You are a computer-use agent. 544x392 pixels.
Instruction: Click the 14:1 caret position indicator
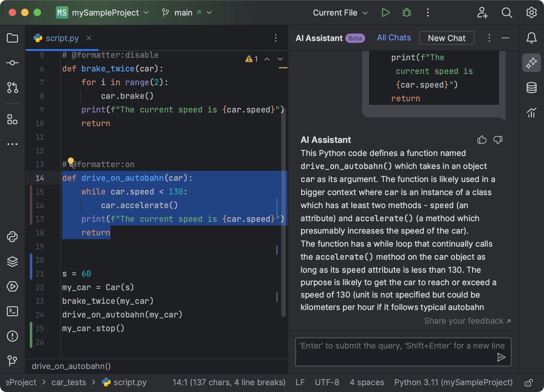tap(229, 382)
